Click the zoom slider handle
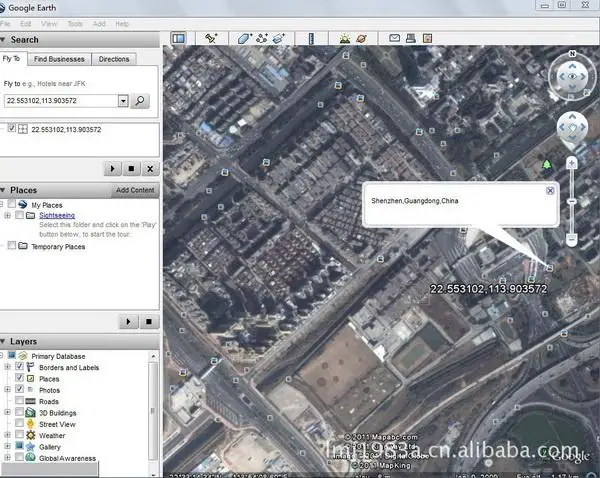This screenshot has width=600, height=478. tap(571, 201)
